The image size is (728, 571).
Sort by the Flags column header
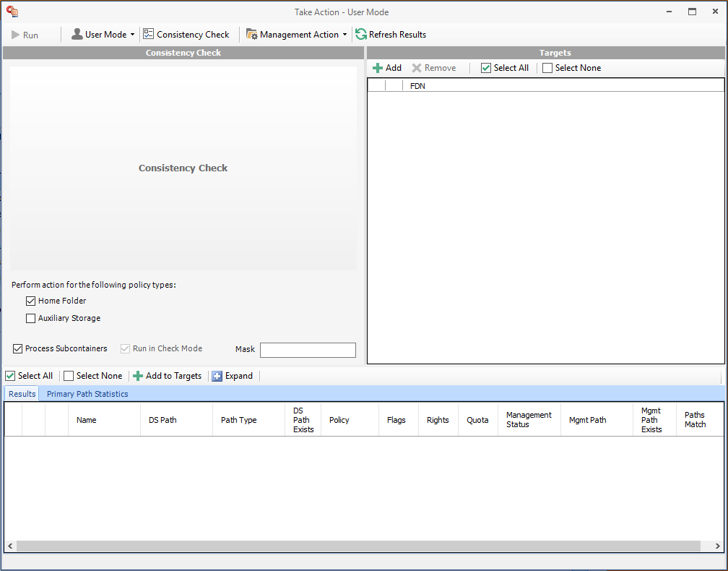(399, 420)
